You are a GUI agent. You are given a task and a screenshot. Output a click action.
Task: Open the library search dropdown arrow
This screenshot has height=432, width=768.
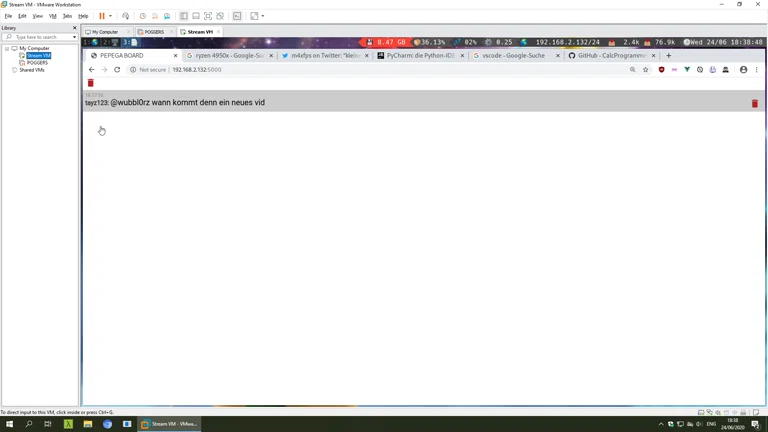(74, 37)
